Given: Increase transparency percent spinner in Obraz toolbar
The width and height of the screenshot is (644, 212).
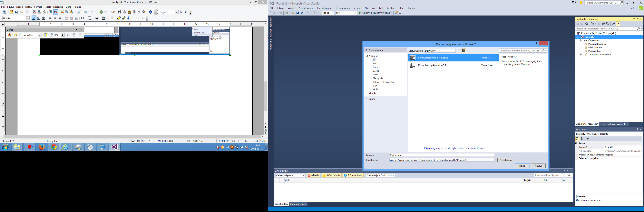Looking at the screenshot, I should 63,34.
